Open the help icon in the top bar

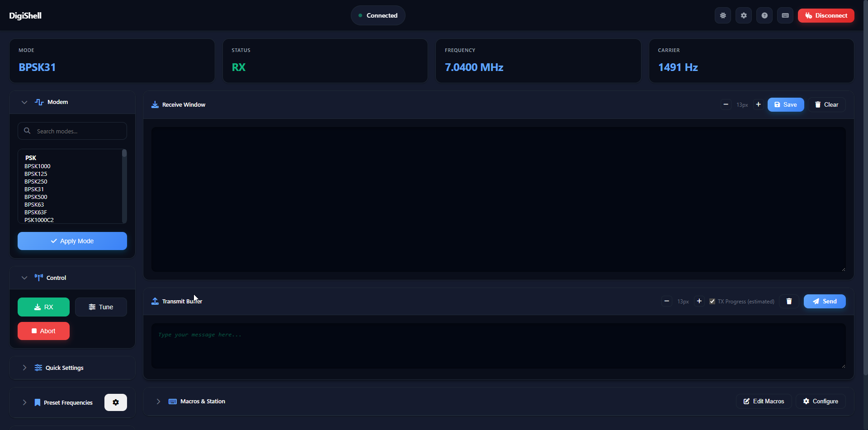(764, 15)
